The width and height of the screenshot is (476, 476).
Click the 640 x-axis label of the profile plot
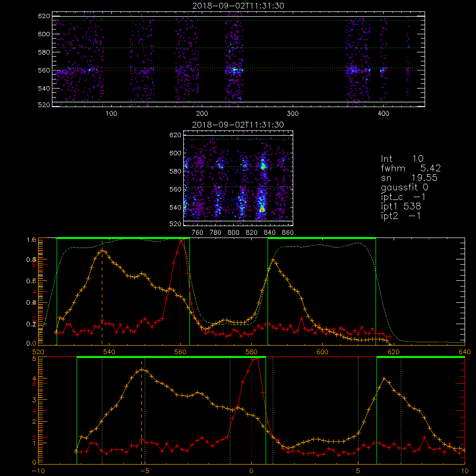point(465,352)
